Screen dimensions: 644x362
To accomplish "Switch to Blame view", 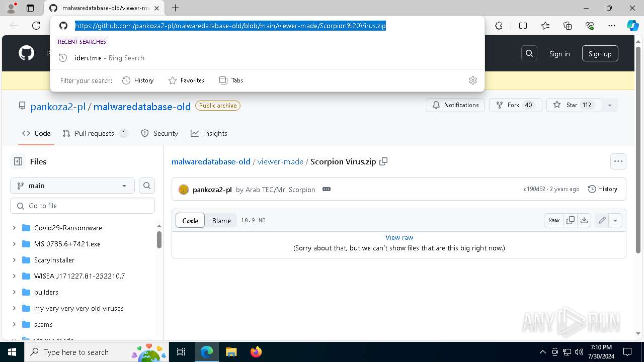I will 221,220.
